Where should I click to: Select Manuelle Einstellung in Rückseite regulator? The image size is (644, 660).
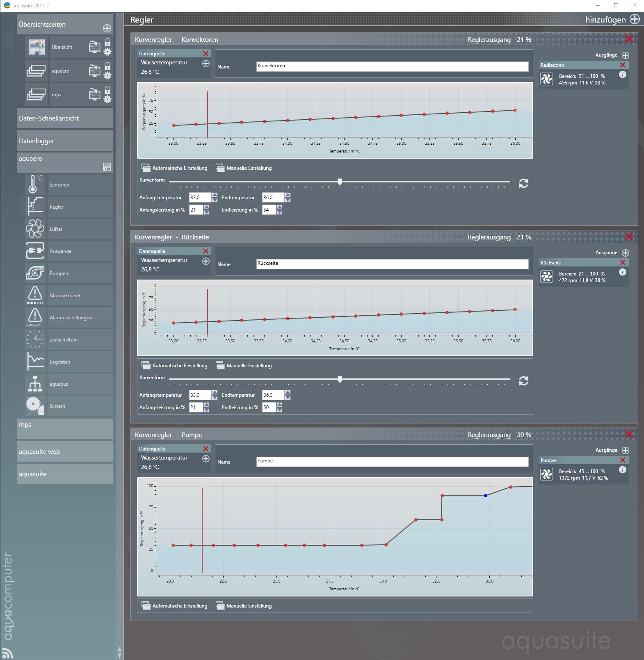coord(244,365)
